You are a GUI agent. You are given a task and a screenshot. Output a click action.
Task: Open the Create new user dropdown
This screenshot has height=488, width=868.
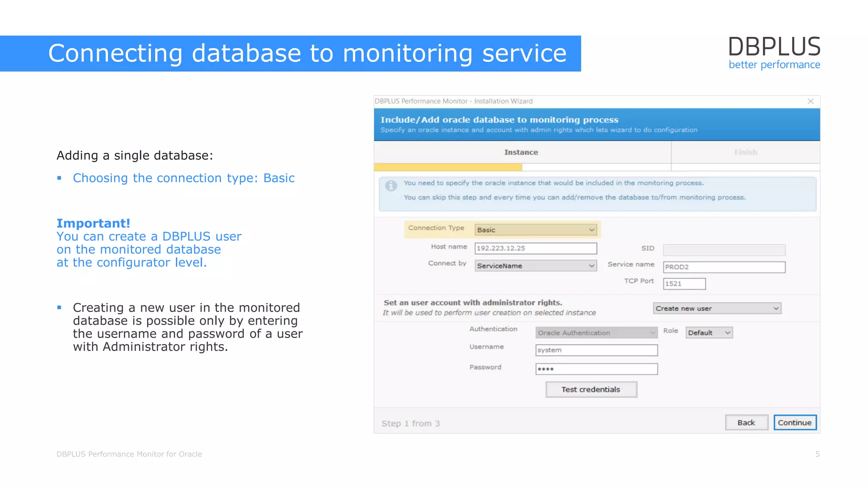click(717, 308)
